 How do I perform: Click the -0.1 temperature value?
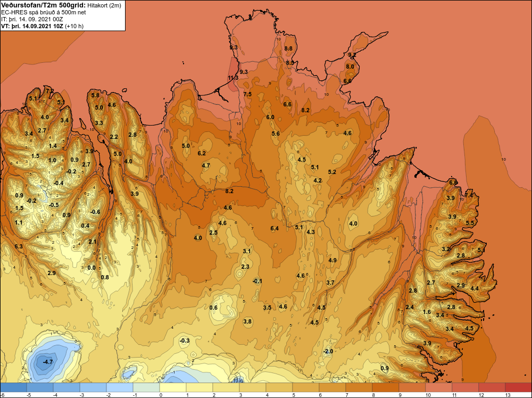(257, 281)
